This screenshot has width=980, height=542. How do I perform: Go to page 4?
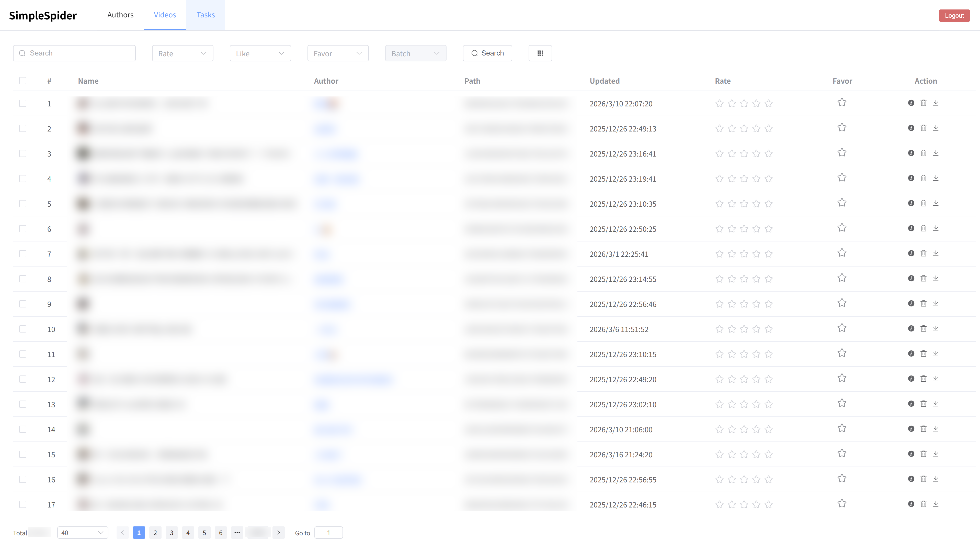pyautogui.click(x=188, y=533)
